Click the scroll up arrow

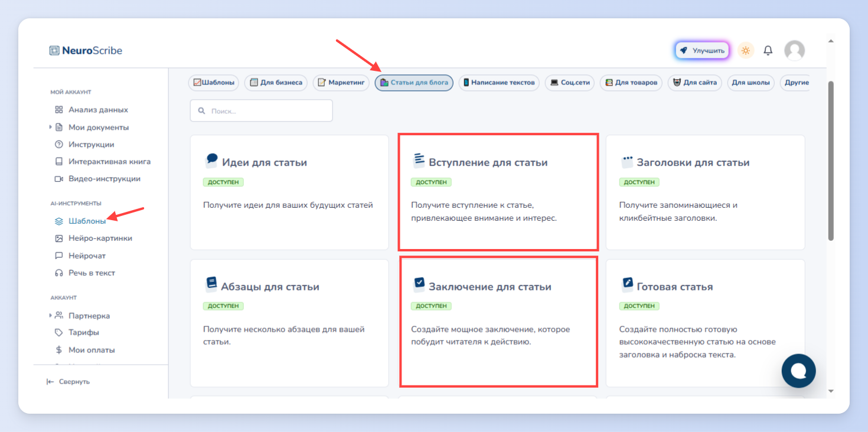pyautogui.click(x=831, y=41)
